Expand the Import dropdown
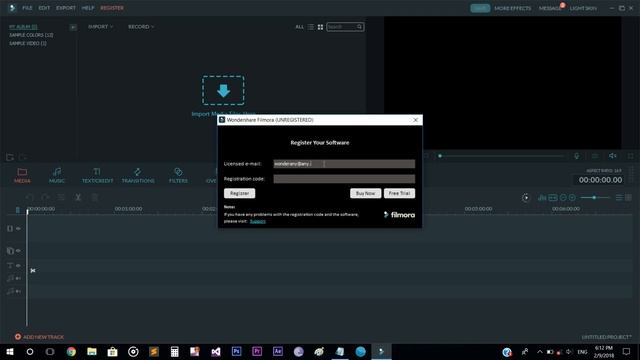640x360 pixels. [x=100, y=27]
